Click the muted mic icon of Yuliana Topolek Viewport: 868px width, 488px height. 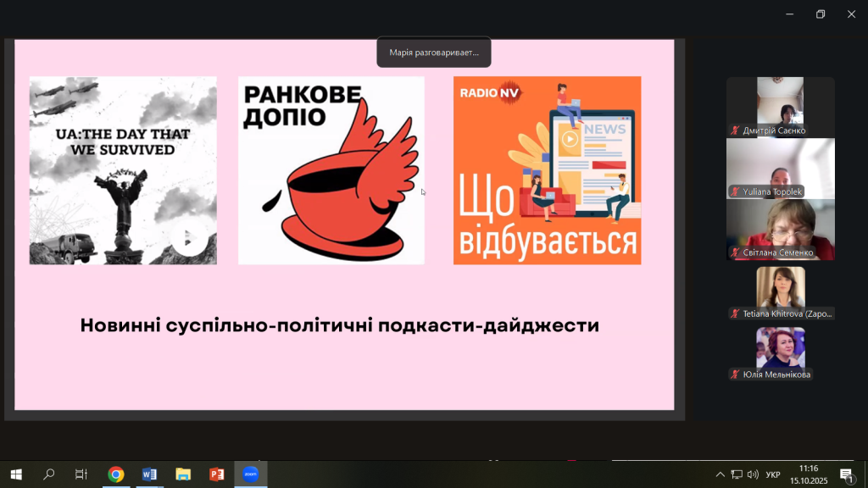(735, 191)
